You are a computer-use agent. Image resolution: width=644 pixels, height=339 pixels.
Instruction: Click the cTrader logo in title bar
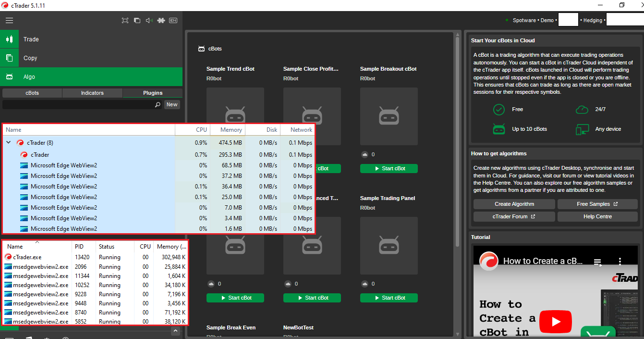tap(6, 5)
